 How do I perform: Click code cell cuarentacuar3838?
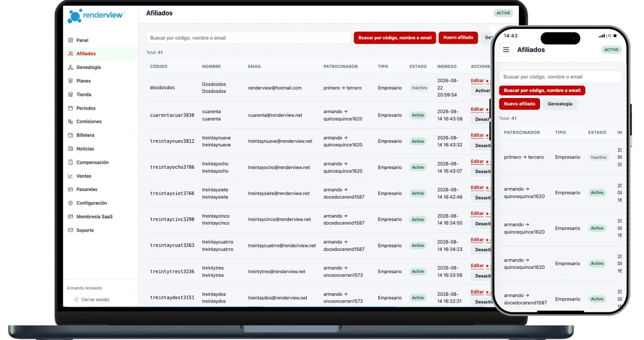click(x=172, y=115)
